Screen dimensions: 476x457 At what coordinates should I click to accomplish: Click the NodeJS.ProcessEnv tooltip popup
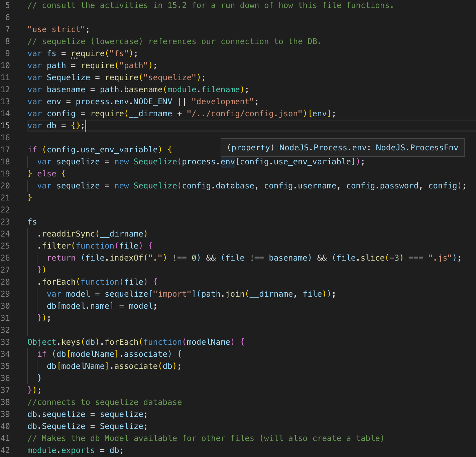click(343, 147)
